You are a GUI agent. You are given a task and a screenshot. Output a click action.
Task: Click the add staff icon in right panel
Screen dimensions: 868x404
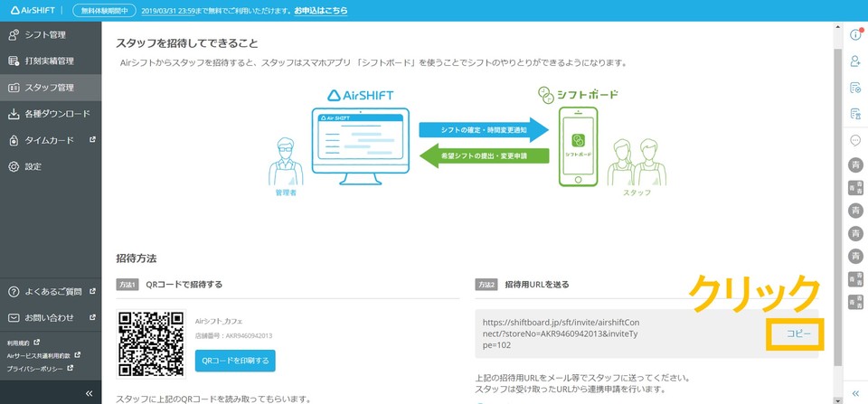[855, 61]
